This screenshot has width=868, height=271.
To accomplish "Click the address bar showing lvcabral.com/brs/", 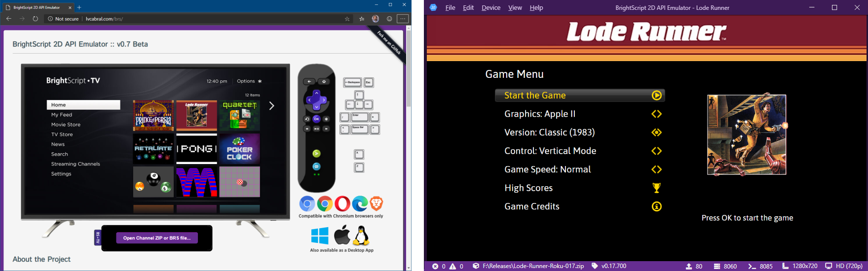I will pos(197,19).
